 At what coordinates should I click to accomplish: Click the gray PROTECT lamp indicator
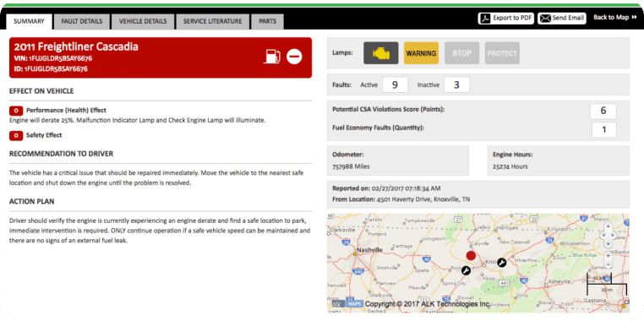502,53
